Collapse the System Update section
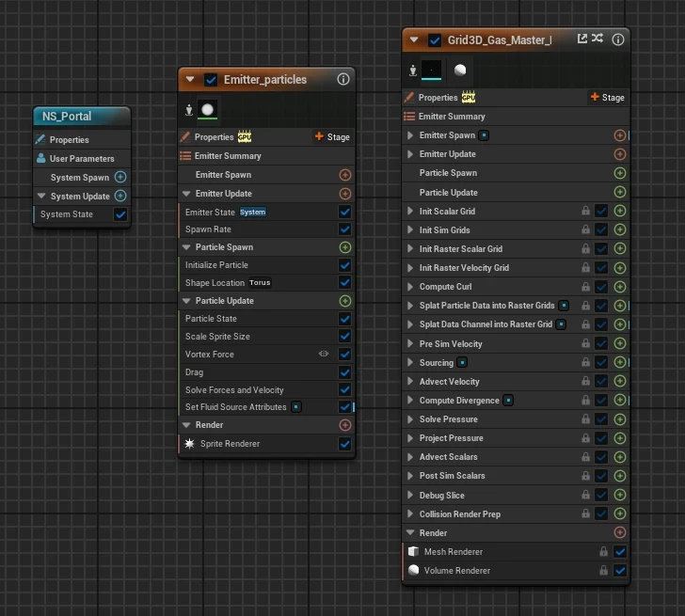This screenshot has width=685, height=616. [41, 196]
